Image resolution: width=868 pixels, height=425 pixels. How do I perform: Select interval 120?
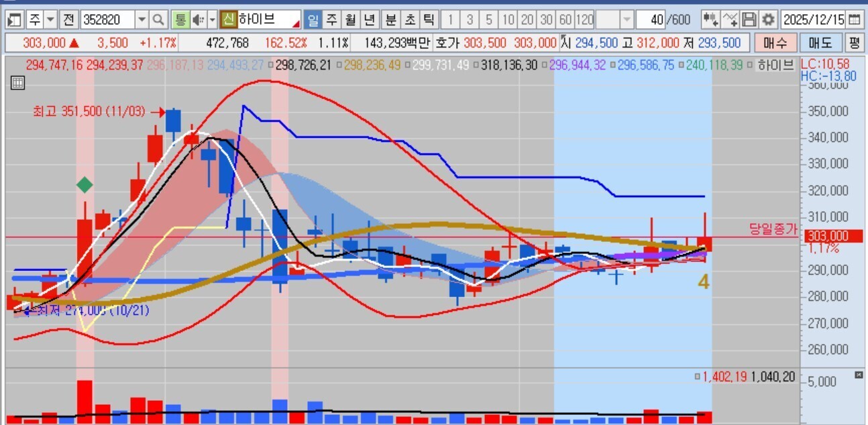pos(585,19)
